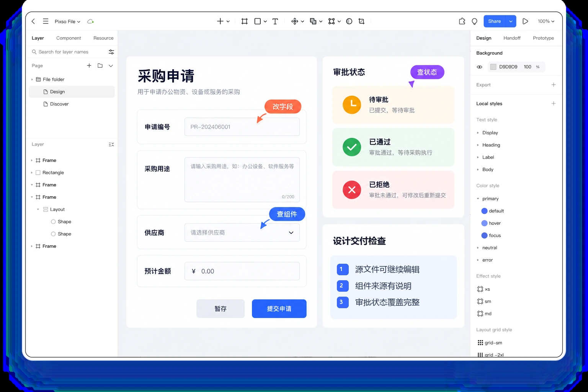Click the 预计金额 amount field
This screenshot has height=392, width=588.
(242, 271)
